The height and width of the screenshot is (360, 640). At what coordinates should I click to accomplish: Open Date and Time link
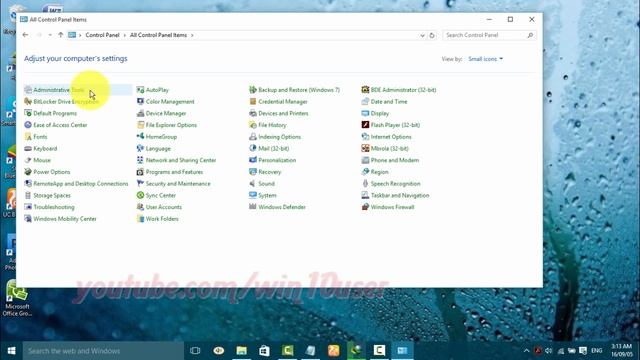pyautogui.click(x=389, y=102)
